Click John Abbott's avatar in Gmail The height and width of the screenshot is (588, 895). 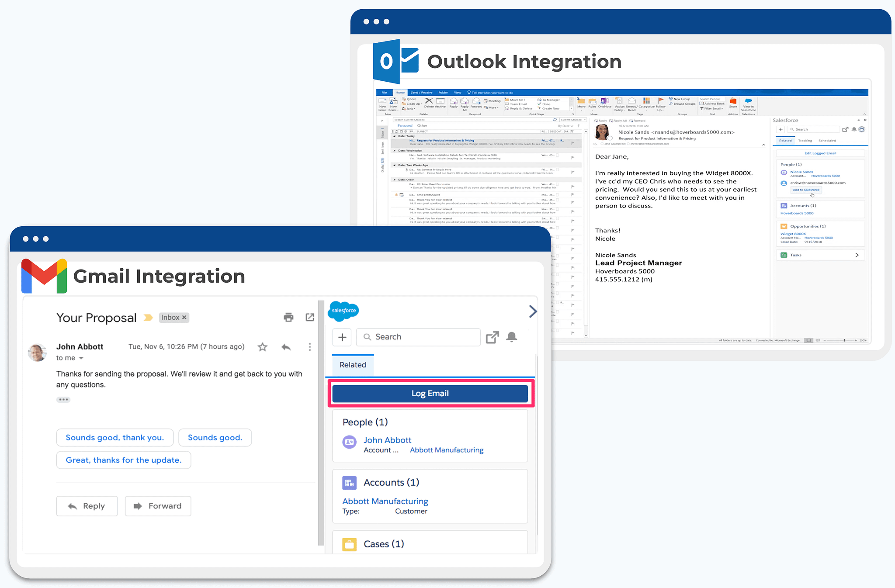(x=38, y=353)
